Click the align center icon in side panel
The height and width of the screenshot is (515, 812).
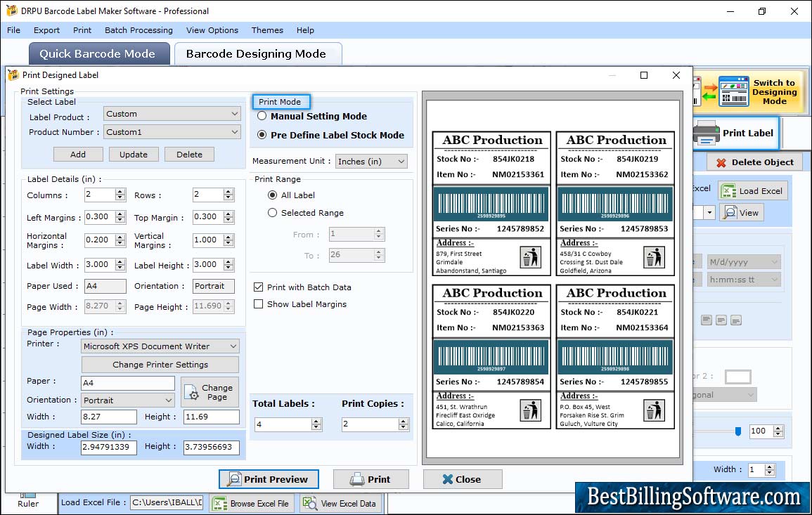coord(721,320)
